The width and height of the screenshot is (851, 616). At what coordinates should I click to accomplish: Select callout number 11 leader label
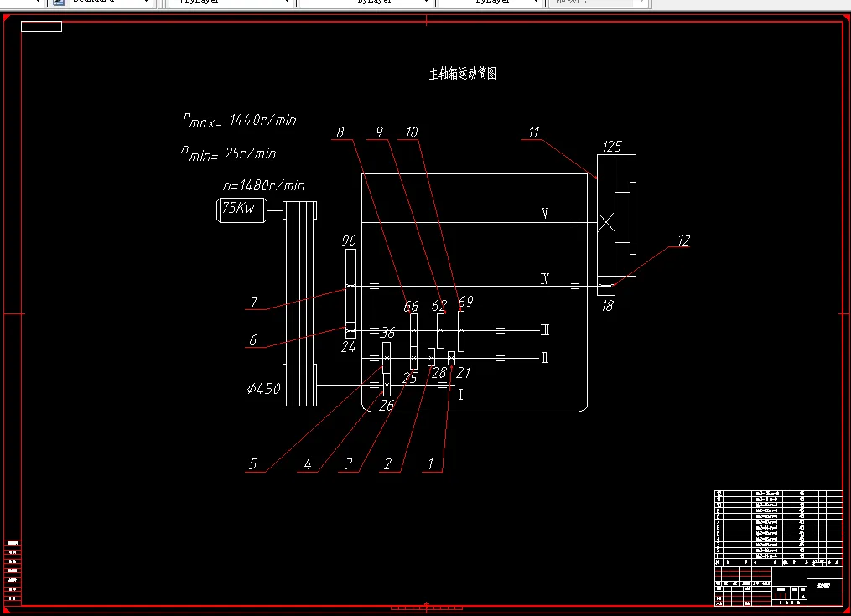[534, 132]
